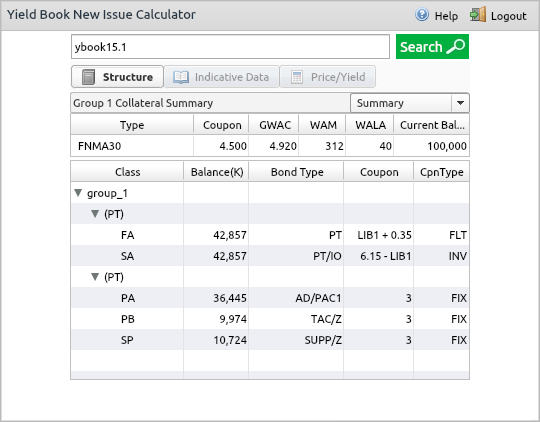Click the magnifier icon on Search button
Screen dimensions: 540x422
456,47
